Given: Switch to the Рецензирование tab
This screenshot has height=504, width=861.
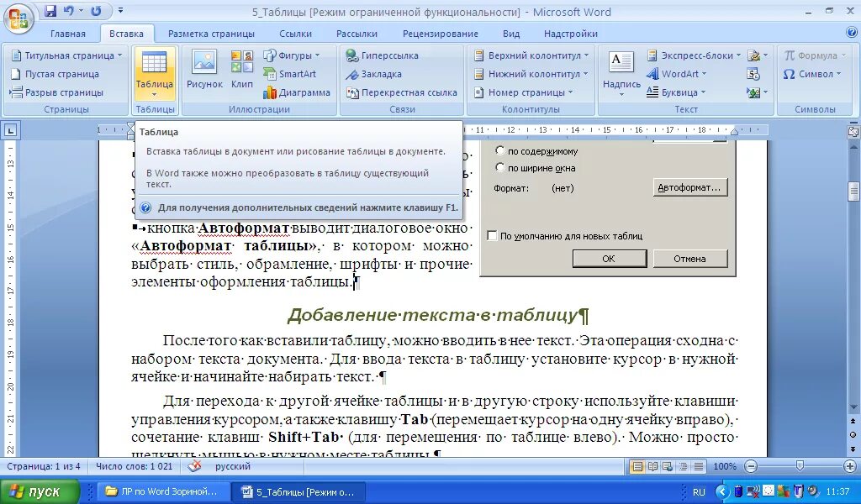Looking at the screenshot, I should [x=440, y=34].
